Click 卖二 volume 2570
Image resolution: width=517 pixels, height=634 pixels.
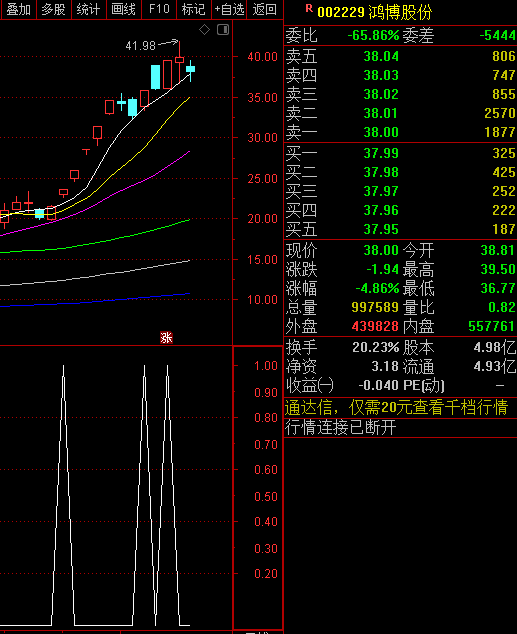tap(500, 113)
